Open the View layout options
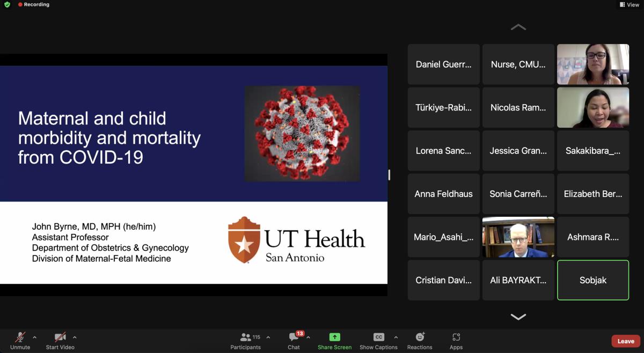The image size is (644, 353). tap(630, 4)
